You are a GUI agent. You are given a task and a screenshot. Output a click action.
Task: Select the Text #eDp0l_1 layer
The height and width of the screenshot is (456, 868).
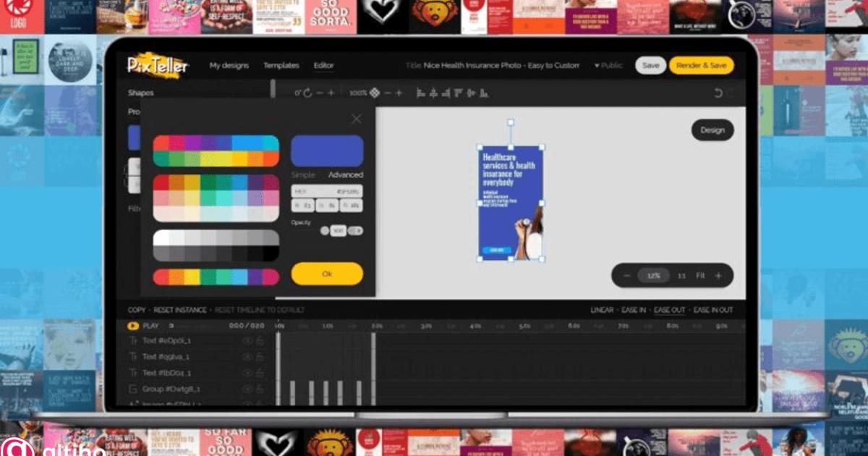166,340
